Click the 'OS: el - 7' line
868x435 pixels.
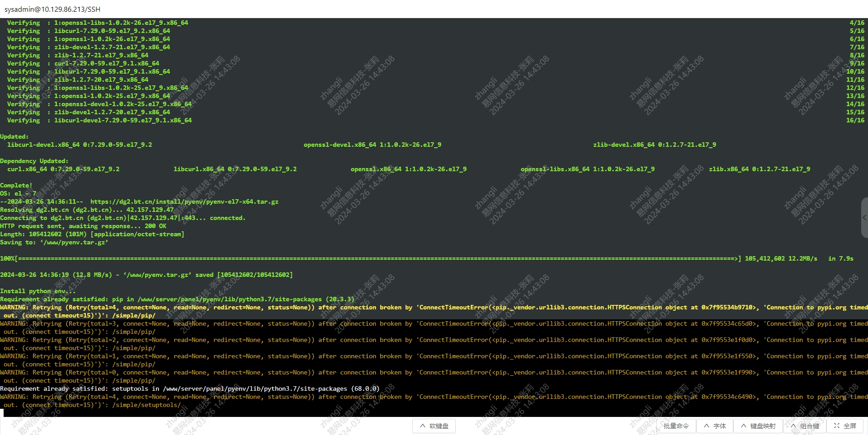coord(18,193)
